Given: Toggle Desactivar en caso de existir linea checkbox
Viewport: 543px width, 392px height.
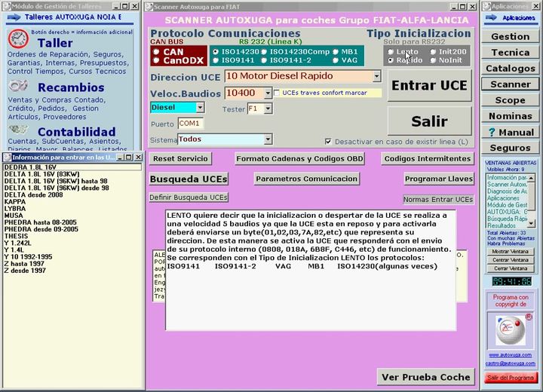Looking at the screenshot, I should (x=328, y=141).
